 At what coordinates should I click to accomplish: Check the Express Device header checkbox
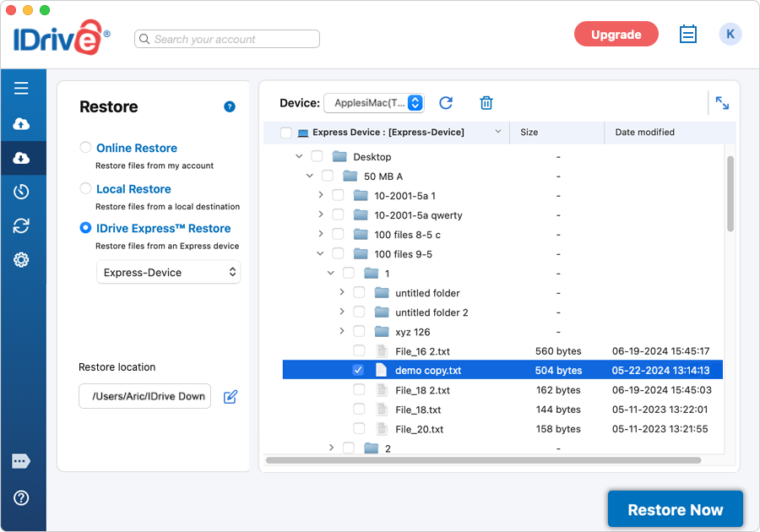pos(286,133)
